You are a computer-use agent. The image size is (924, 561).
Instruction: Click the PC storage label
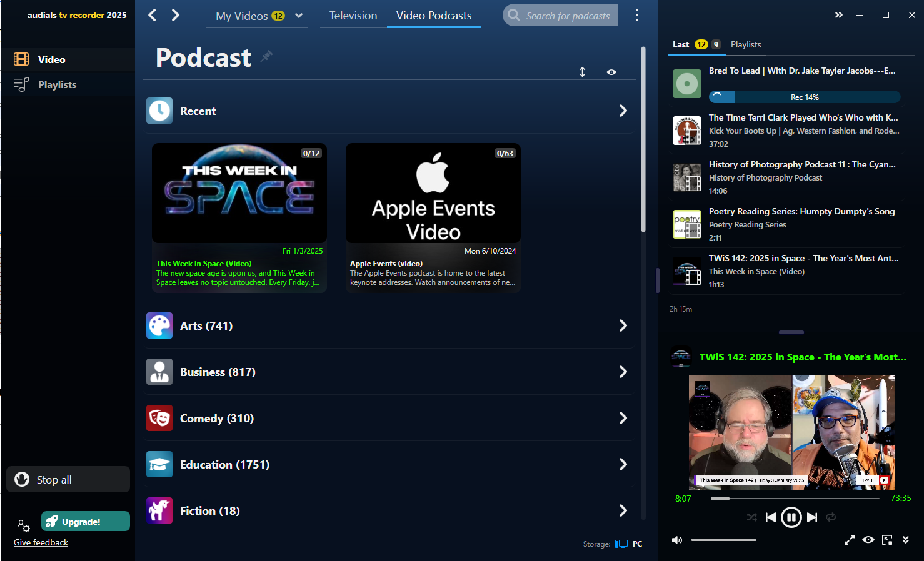pyautogui.click(x=637, y=544)
